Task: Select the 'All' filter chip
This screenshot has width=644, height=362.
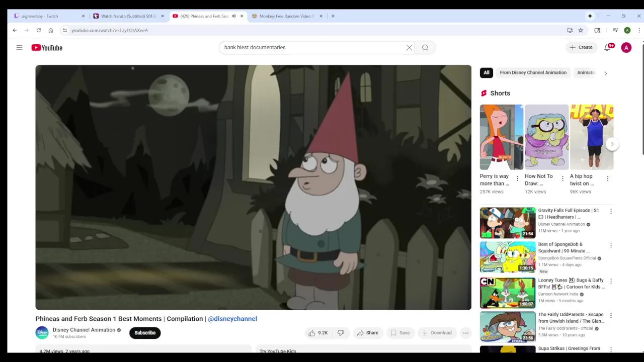Action: coord(487,72)
